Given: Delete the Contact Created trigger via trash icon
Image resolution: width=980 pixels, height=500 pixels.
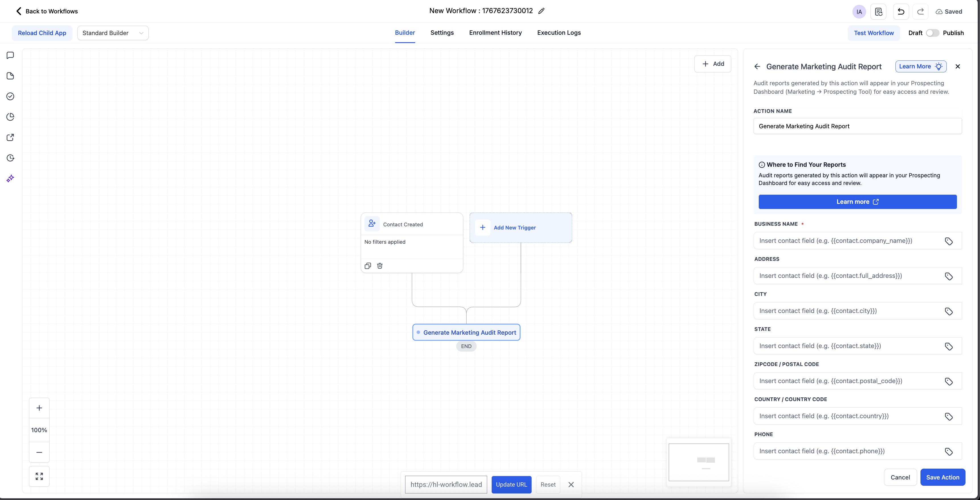Looking at the screenshot, I should 380,266.
